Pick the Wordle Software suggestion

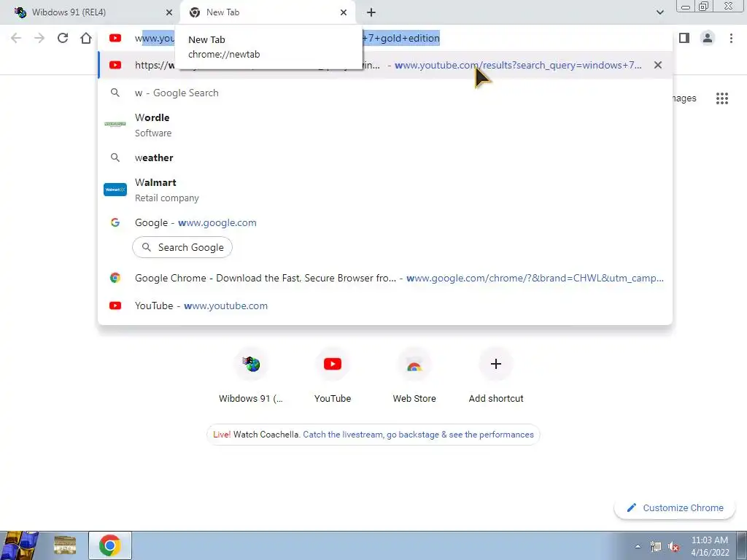385,125
